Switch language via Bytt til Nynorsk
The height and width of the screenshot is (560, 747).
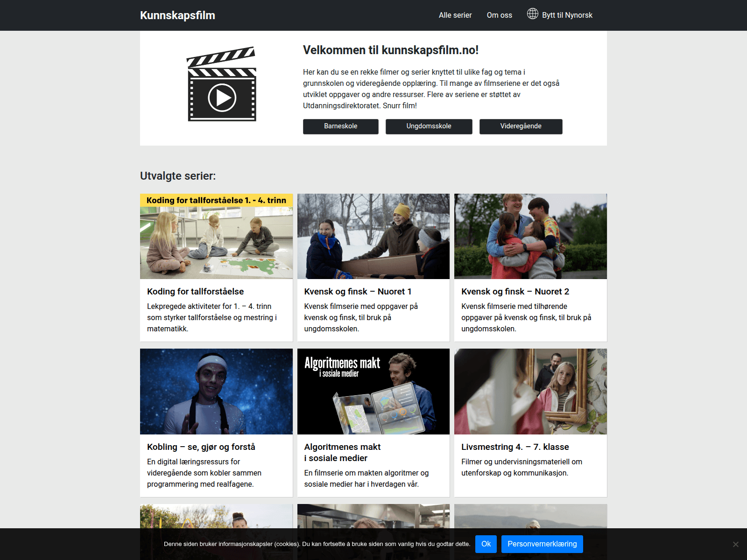(x=567, y=15)
